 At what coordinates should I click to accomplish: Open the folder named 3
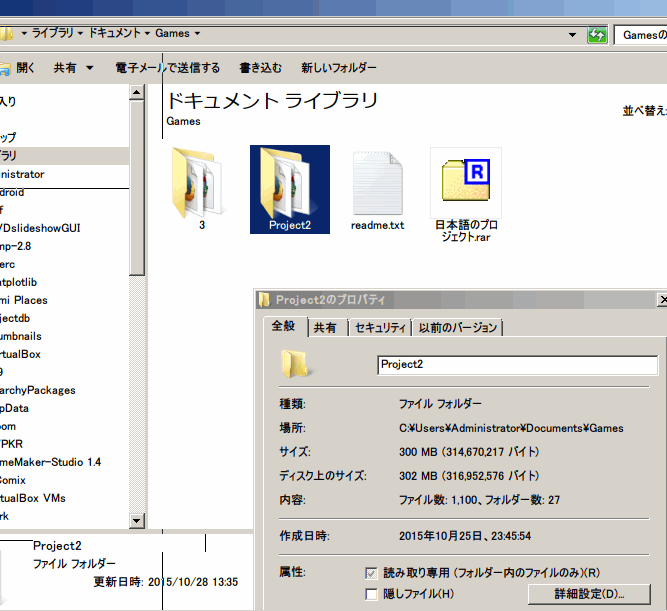pyautogui.click(x=200, y=189)
